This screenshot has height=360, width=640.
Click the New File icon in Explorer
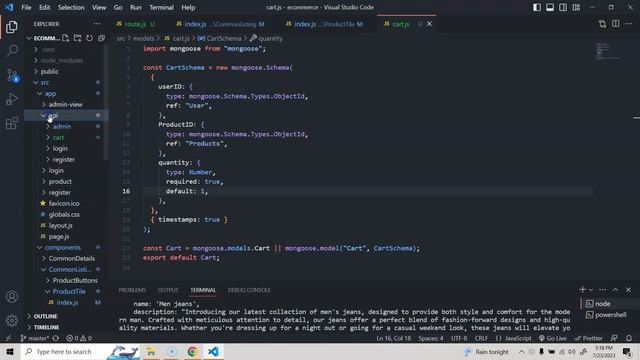pyautogui.click(x=66, y=38)
